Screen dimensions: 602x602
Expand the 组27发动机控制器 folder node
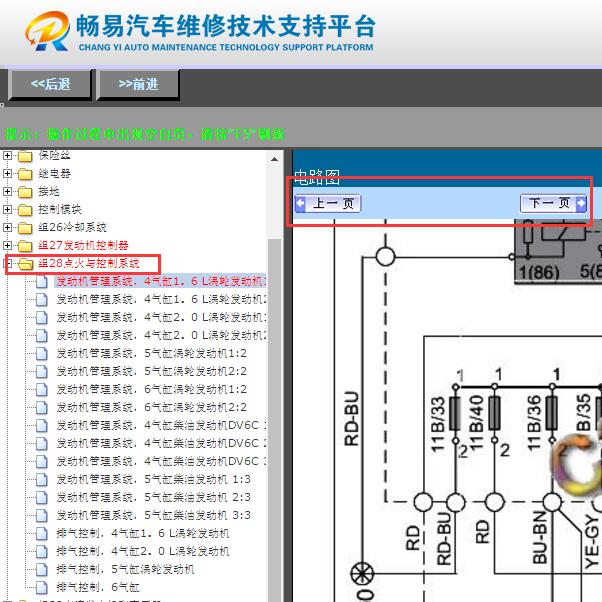7,245
